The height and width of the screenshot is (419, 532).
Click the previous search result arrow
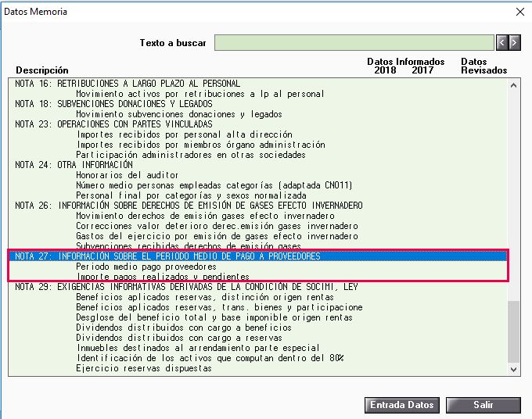pyautogui.click(x=502, y=43)
